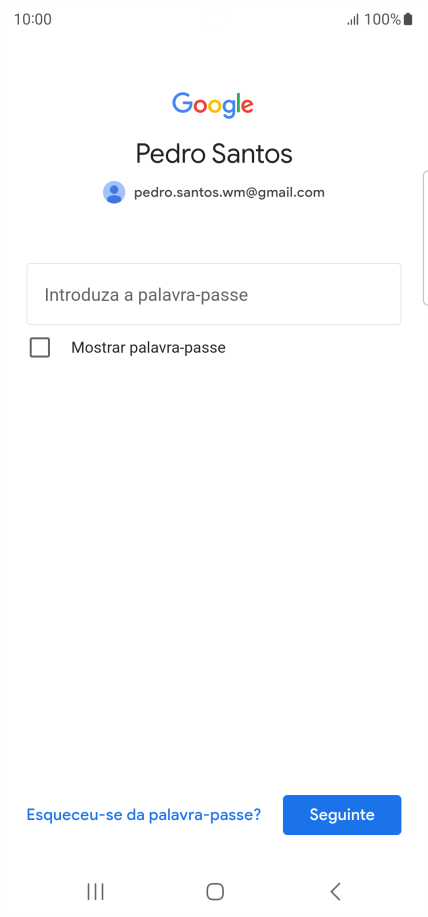Tap the 100% battery percentage text

point(382,19)
